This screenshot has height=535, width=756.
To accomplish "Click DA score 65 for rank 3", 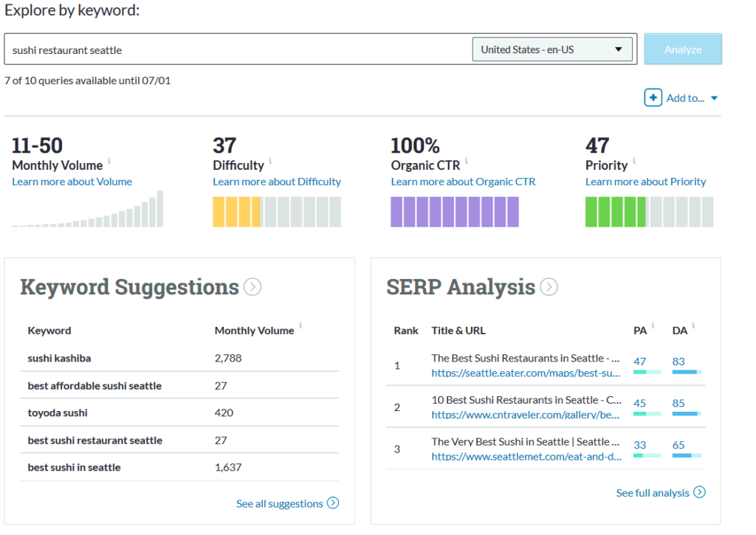I will [x=678, y=446].
